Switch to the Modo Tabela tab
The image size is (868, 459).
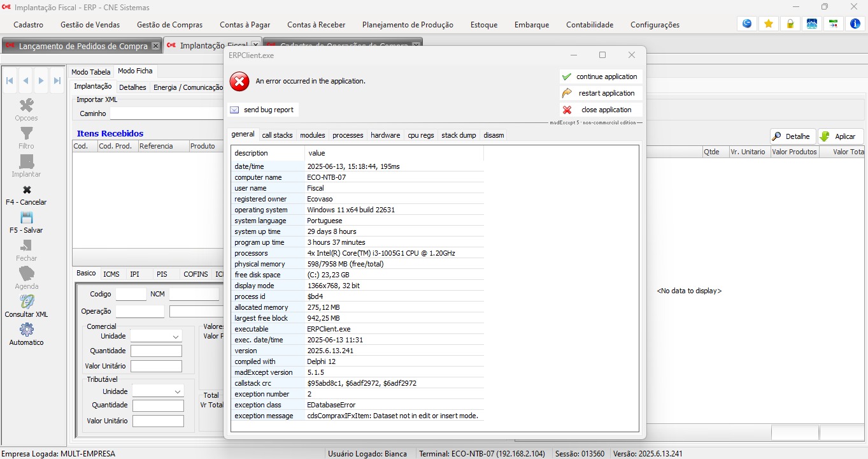click(x=90, y=72)
